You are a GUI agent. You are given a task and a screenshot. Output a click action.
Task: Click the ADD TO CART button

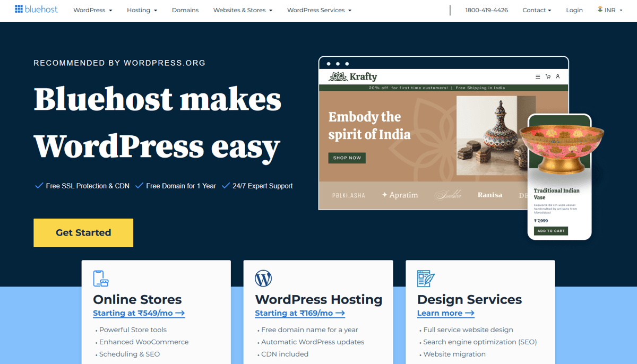(x=551, y=231)
